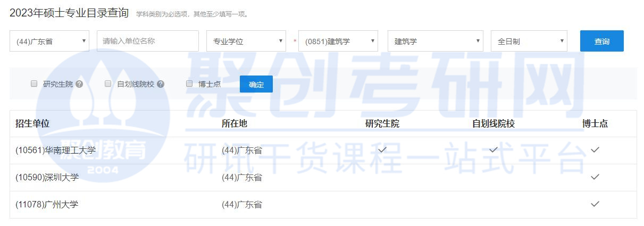This screenshot has height=226, width=644.
Task: Click the 请输入单位名称 input field
Action: point(147,41)
